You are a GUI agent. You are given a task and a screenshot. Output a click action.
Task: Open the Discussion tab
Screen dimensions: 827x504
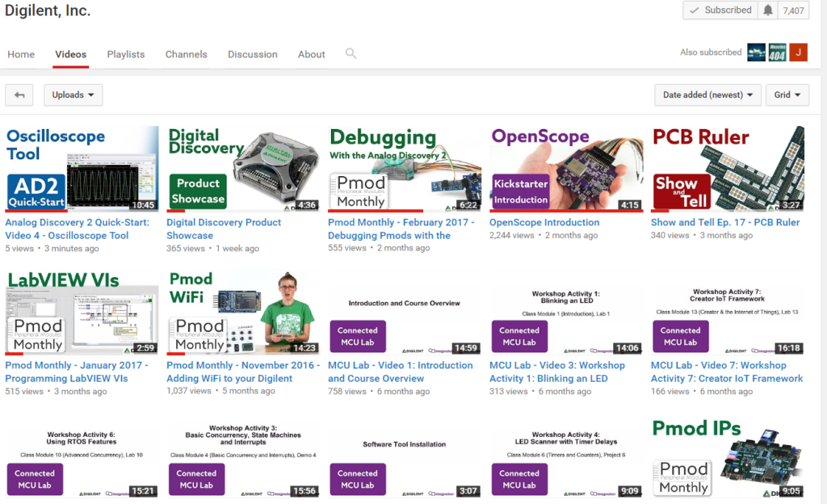tap(253, 54)
